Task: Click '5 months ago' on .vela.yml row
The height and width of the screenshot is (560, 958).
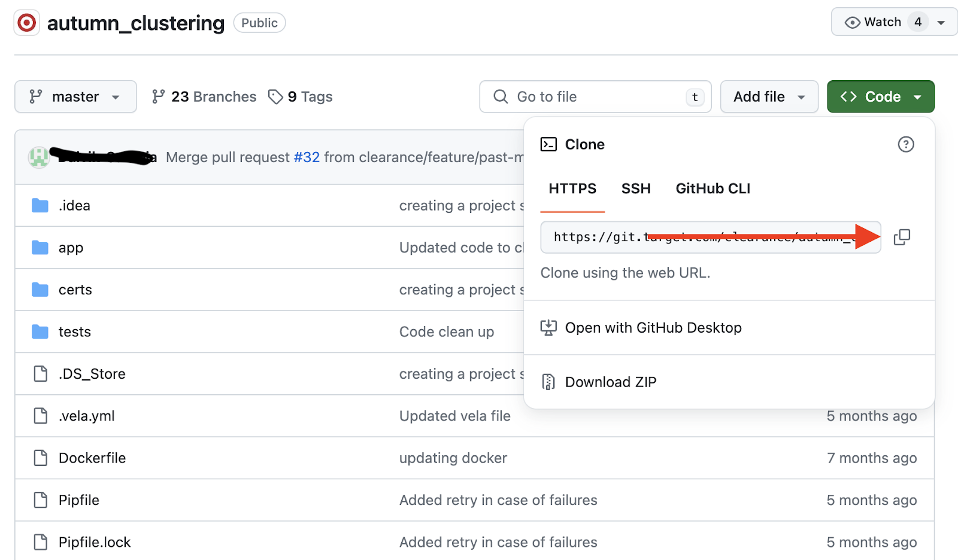Action: pos(872,416)
